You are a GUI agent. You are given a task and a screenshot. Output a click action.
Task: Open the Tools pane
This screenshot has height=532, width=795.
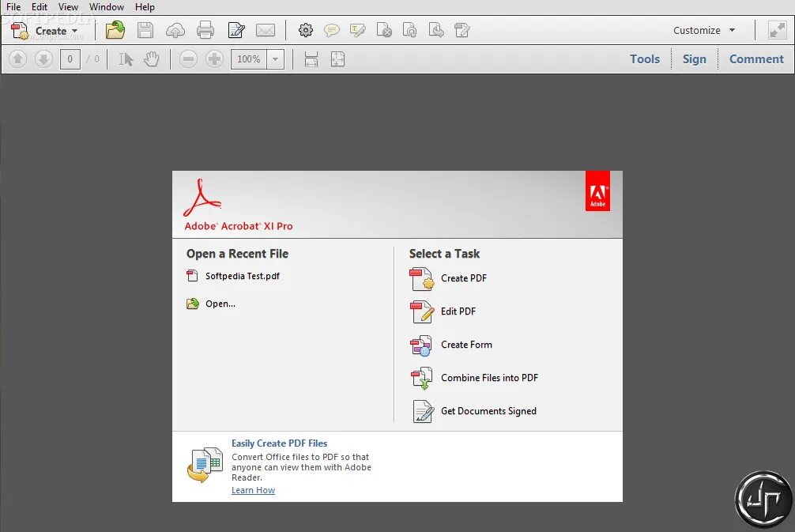pyautogui.click(x=645, y=59)
